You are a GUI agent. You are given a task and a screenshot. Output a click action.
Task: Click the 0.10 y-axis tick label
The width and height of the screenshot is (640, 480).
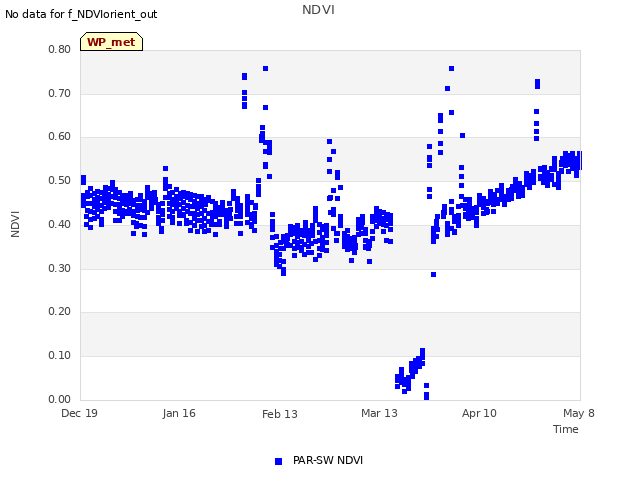[59, 355]
